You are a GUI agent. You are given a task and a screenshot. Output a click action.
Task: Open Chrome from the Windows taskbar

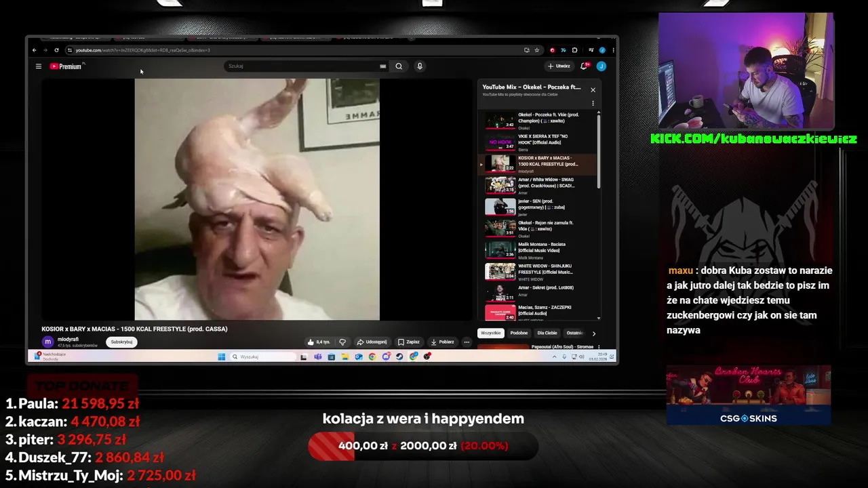(x=372, y=357)
